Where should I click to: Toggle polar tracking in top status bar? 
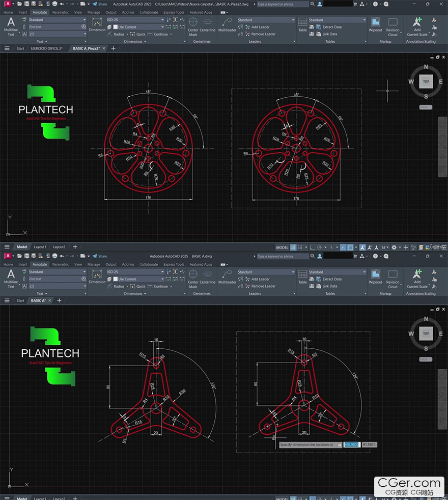pyautogui.click(x=319, y=247)
